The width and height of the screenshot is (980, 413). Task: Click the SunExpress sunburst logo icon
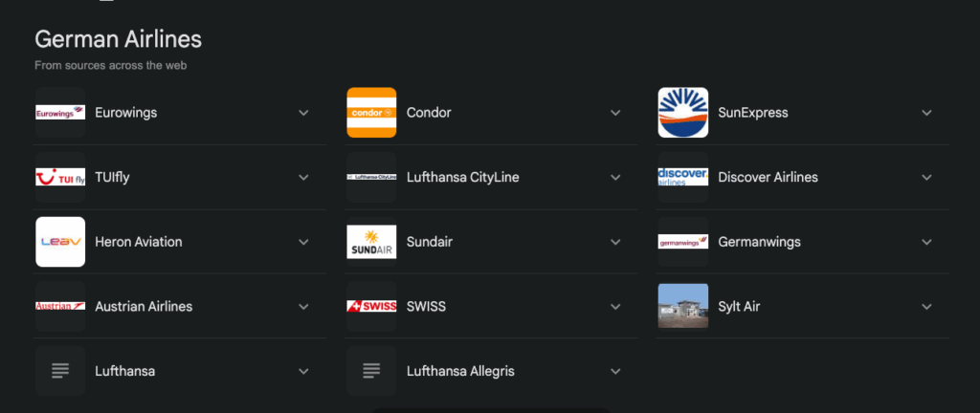pyautogui.click(x=683, y=113)
